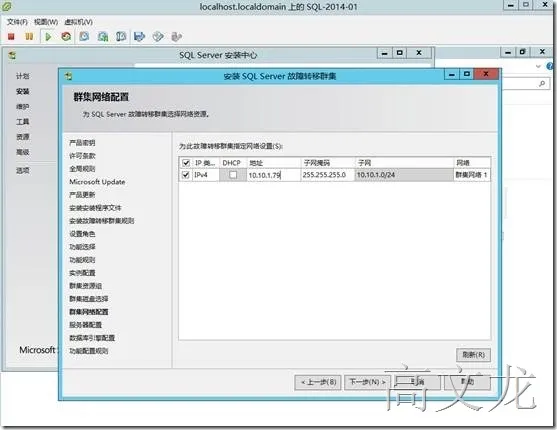The image size is (557, 430).
Task: Click the 许可条款 wizard step
Action: click(82, 156)
